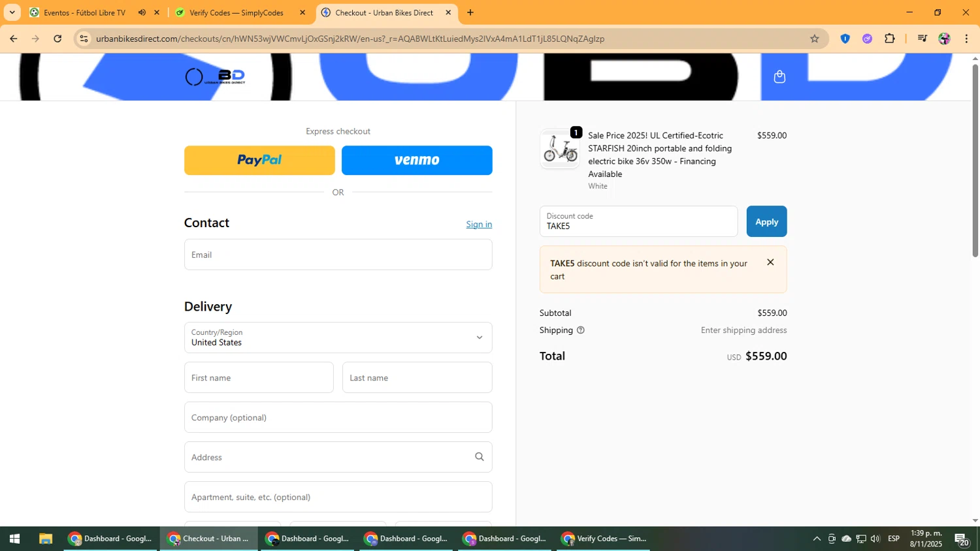The height and width of the screenshot is (551, 980).
Task: Open the Windows Start menu
Action: (14, 539)
